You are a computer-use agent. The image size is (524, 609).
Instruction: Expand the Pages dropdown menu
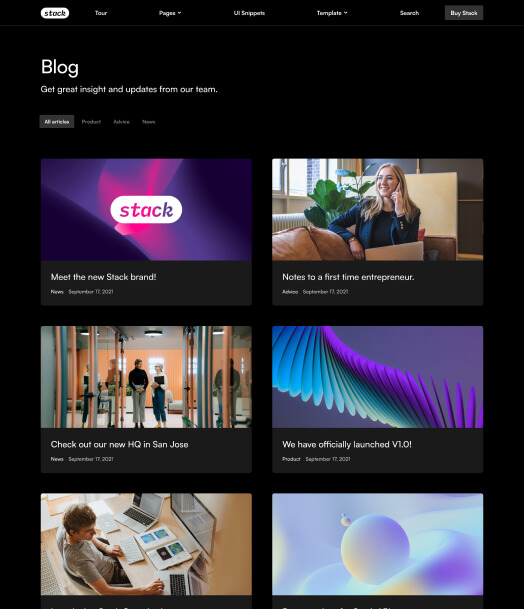click(170, 13)
